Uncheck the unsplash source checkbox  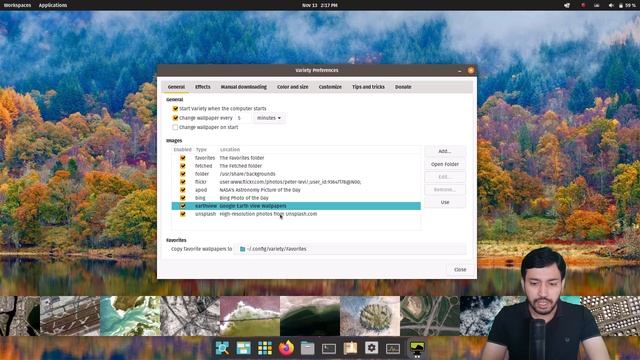point(183,214)
